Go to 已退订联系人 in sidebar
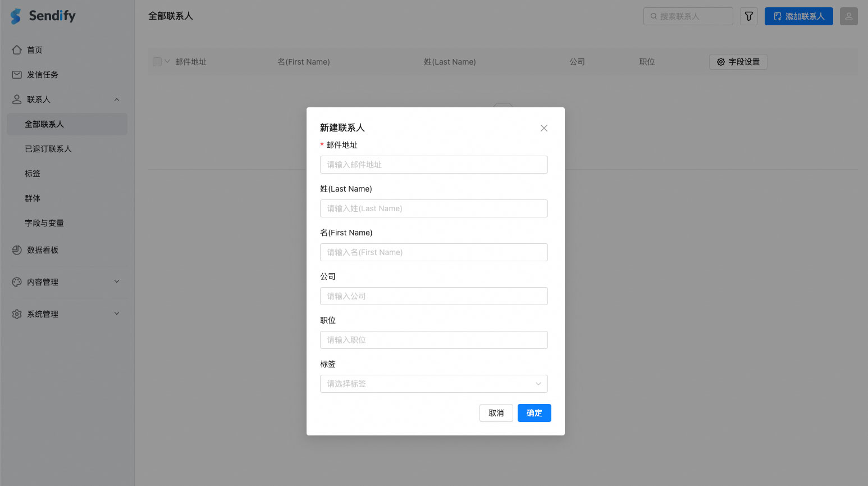The width and height of the screenshot is (868, 486). 48,149
